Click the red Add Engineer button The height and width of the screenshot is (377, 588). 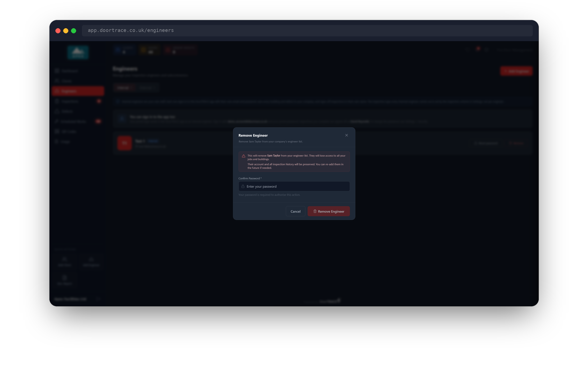516,71
